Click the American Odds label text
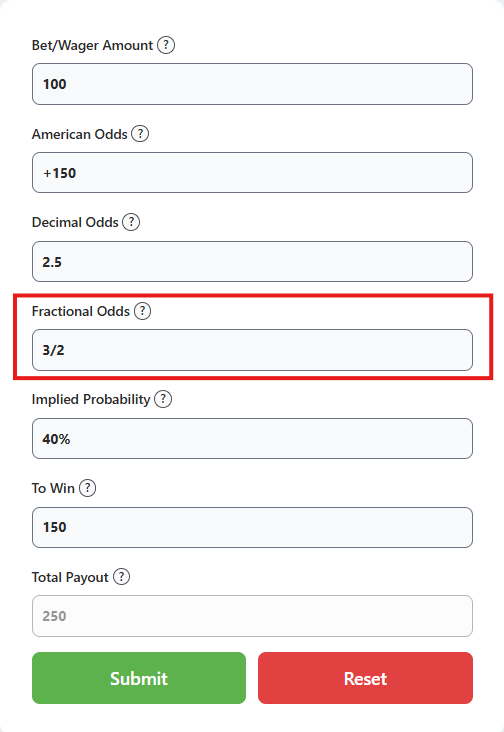Screen dimensions: 504x732 [80, 134]
